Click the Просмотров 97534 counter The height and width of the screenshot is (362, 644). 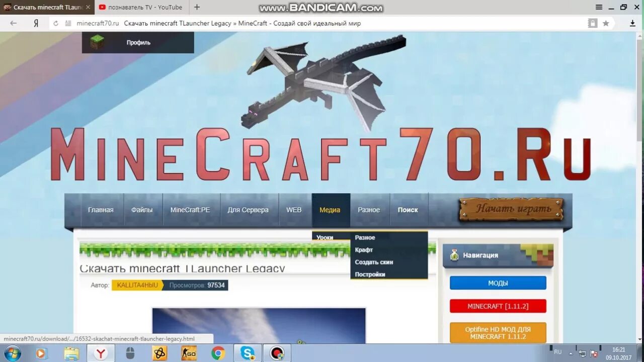pos(197,285)
